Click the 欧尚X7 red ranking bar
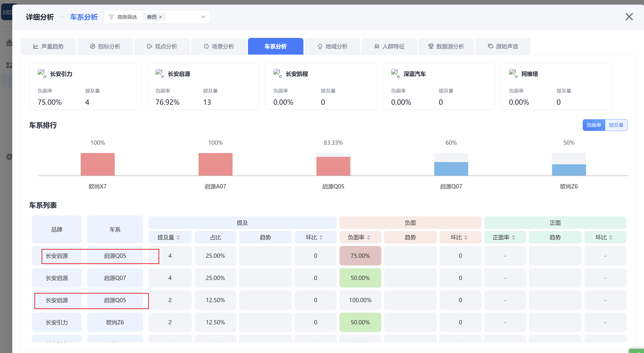The width and height of the screenshot is (644, 353). [x=98, y=164]
